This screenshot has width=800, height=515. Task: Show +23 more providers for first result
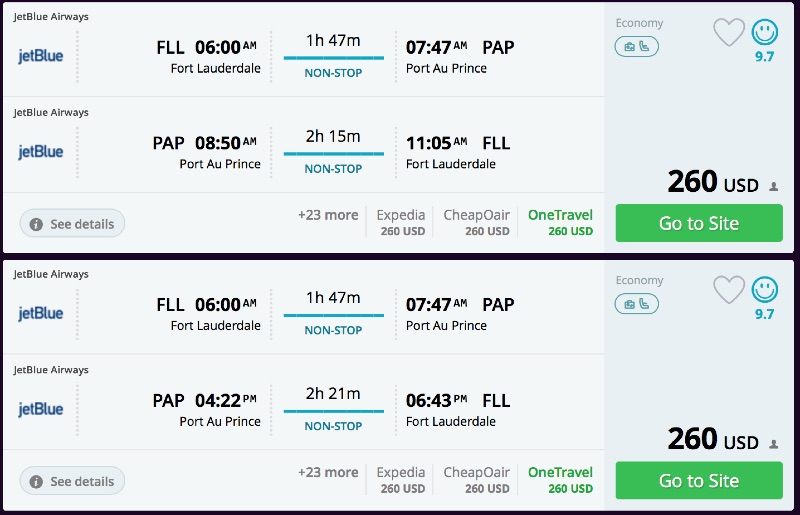[x=327, y=215]
